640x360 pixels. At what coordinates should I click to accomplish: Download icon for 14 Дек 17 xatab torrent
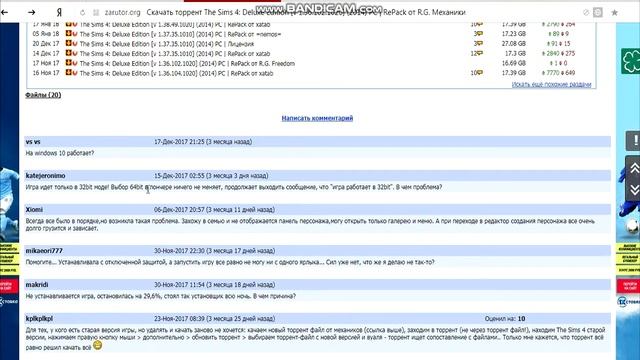[69, 53]
